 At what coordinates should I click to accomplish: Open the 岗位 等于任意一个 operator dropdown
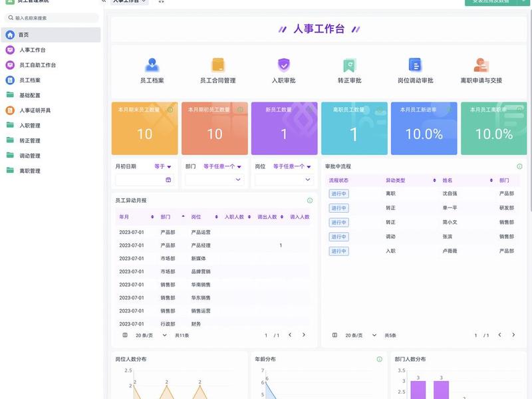point(292,167)
